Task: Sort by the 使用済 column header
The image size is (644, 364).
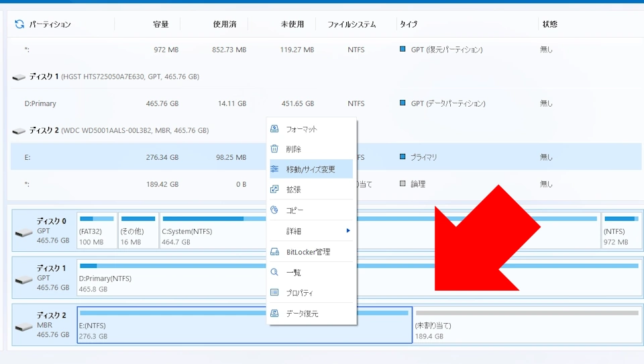Action: (x=225, y=24)
